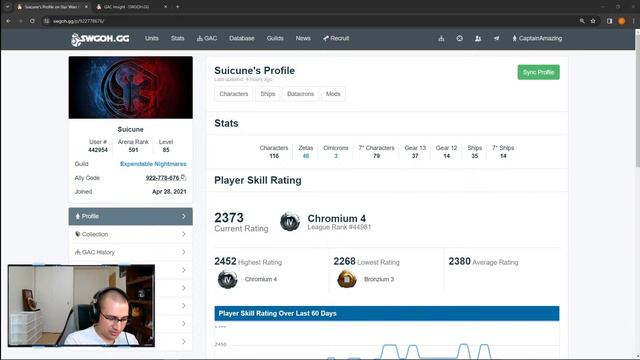Open the Units menu
This screenshot has height=360, width=640.
pyautogui.click(x=151, y=38)
